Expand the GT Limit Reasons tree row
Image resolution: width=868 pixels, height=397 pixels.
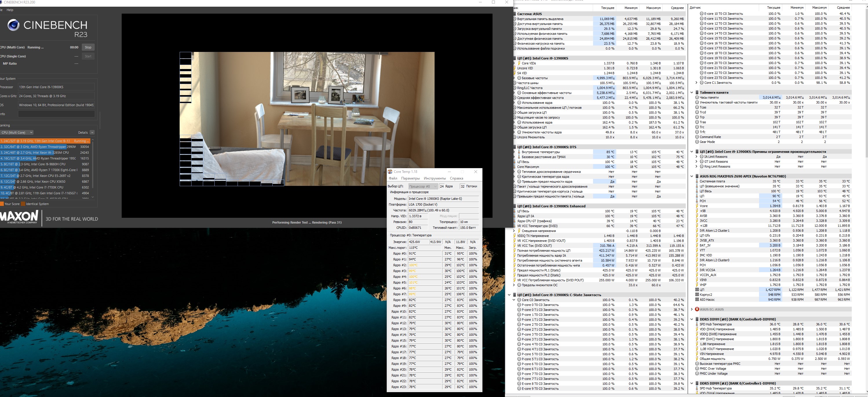coord(696,162)
